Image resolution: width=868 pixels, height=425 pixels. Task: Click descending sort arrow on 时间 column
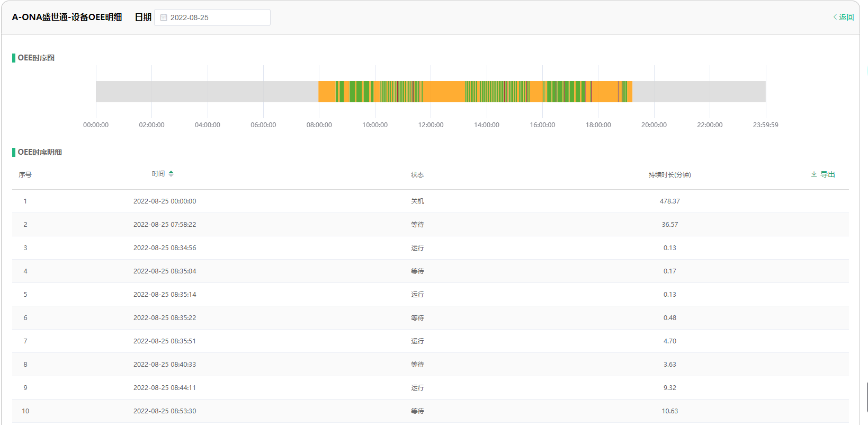[x=171, y=176]
